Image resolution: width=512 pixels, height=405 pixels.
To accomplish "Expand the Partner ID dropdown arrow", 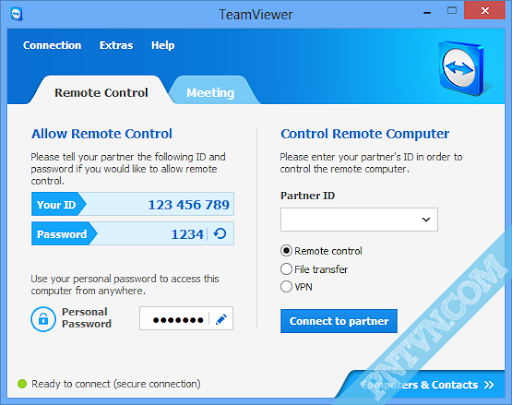I will point(426,220).
